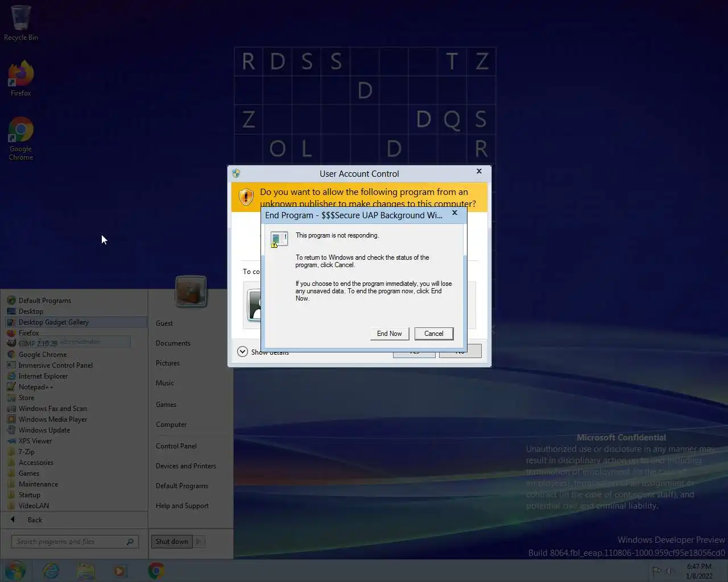Click the user account picture in Start menu

coord(191,292)
